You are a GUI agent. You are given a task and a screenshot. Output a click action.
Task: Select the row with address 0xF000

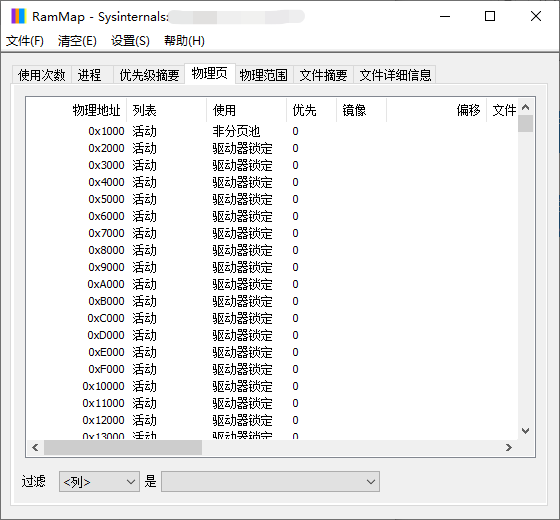[271, 369]
